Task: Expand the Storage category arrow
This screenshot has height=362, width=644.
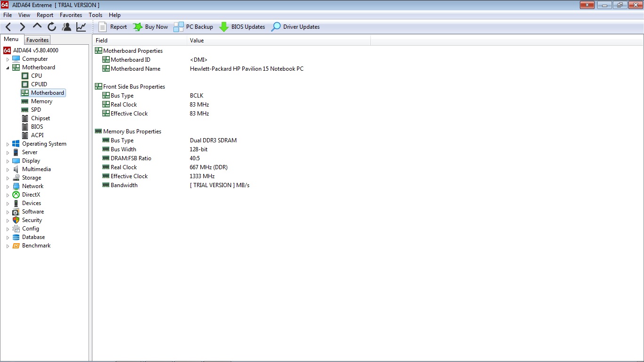Action: click(8, 178)
